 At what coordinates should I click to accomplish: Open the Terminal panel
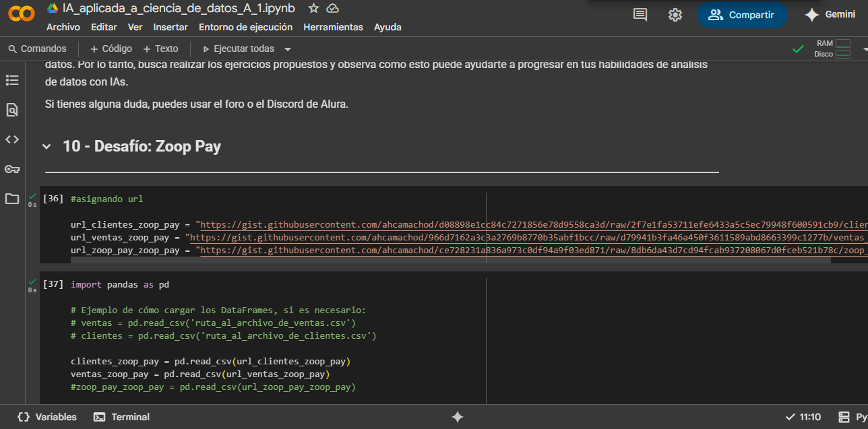point(121,417)
